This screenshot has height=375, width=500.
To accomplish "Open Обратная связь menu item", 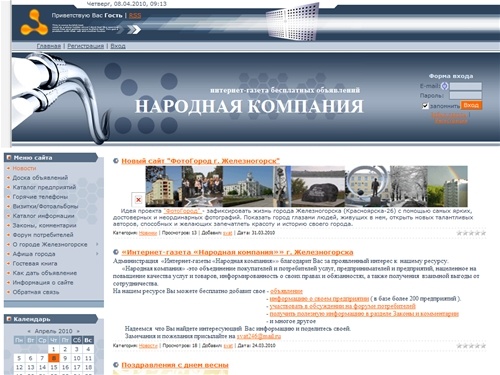I will (x=36, y=292).
